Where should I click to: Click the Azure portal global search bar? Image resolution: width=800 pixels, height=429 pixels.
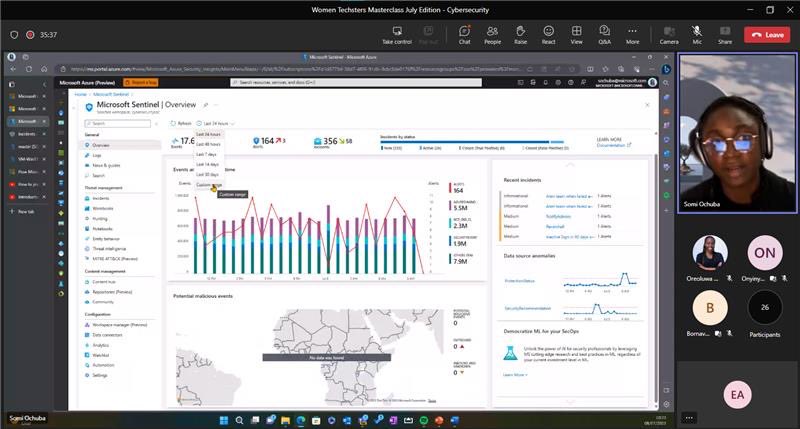356,82
